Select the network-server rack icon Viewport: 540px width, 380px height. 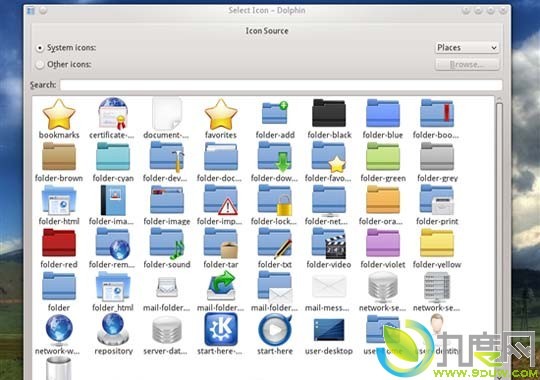point(437,287)
